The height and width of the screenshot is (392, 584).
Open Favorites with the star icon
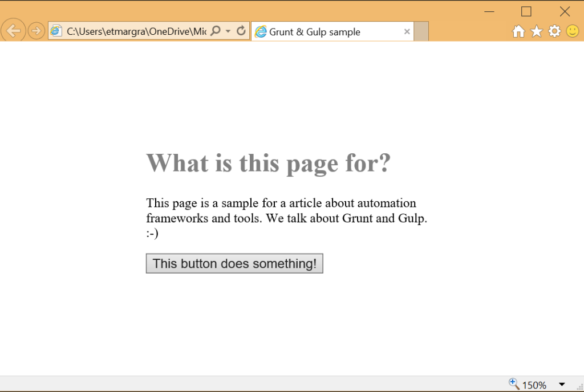coord(536,31)
